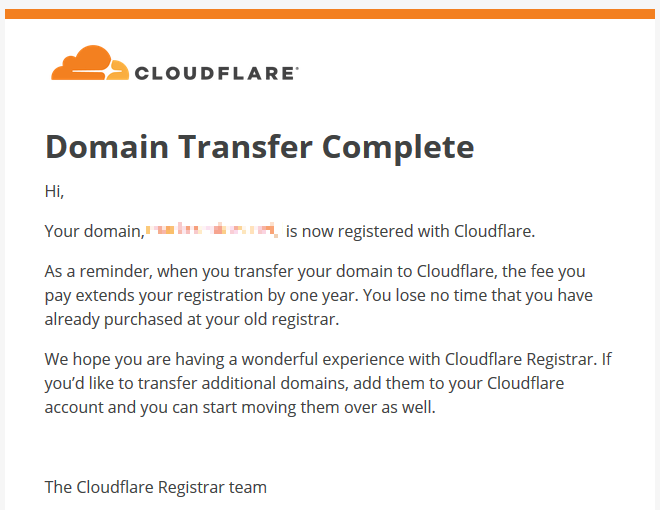The image size is (660, 510).
Task: Click "already purchased at your old registrar." line
Action: click(192, 319)
